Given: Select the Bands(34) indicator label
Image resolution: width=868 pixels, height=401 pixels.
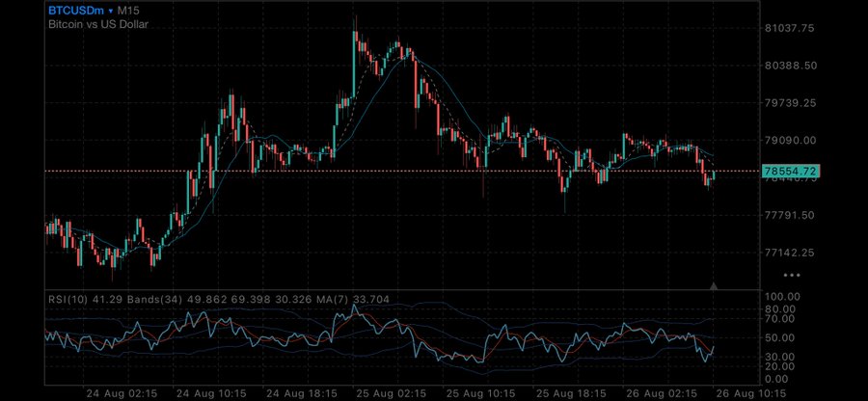Looking at the screenshot, I should tap(153, 299).
